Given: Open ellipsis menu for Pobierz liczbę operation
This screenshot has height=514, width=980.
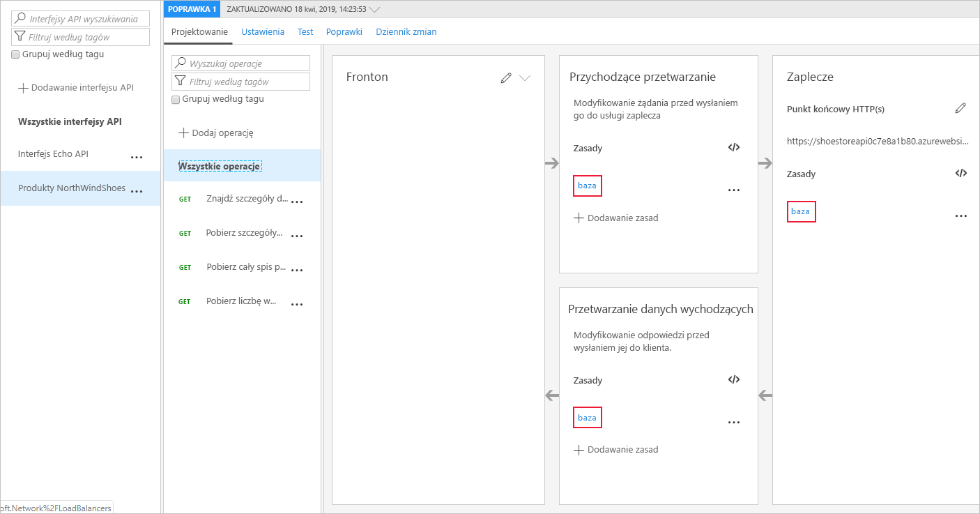Looking at the screenshot, I should (x=297, y=305).
